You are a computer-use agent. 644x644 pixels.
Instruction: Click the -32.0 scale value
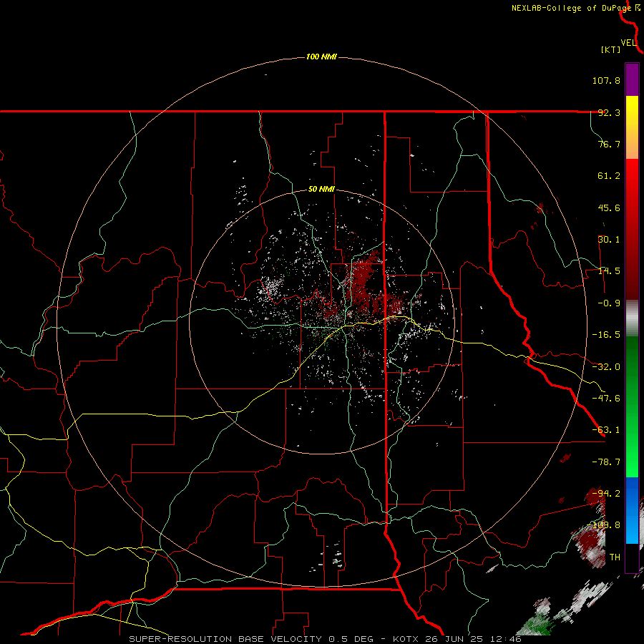click(606, 367)
